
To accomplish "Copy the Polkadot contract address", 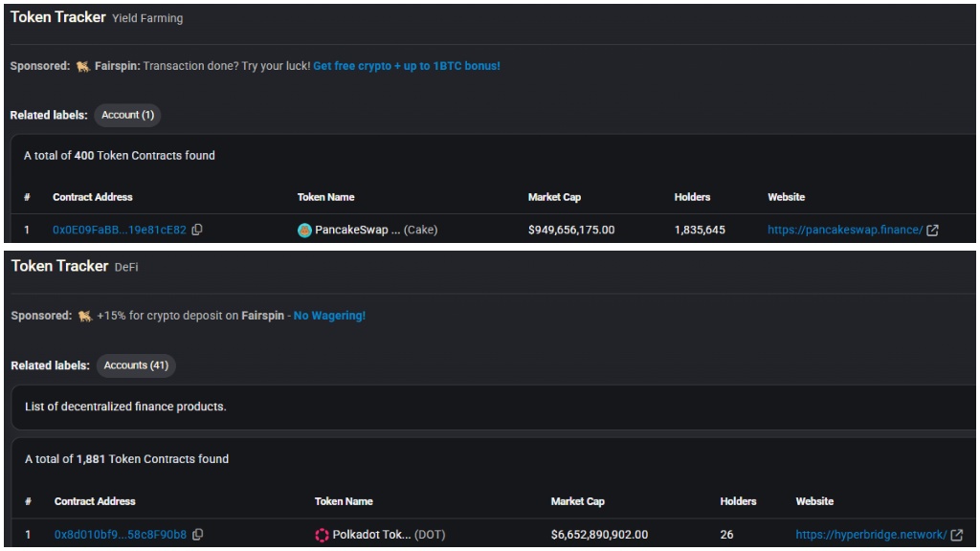I will pos(197,535).
